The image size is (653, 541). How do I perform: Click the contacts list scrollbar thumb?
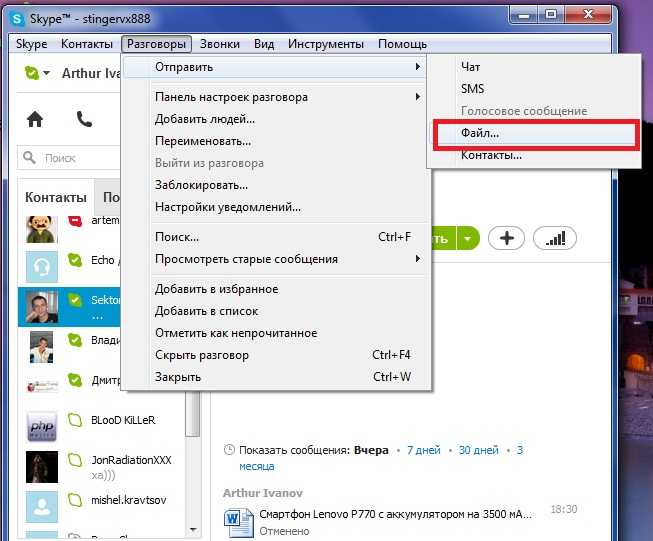click(x=192, y=414)
